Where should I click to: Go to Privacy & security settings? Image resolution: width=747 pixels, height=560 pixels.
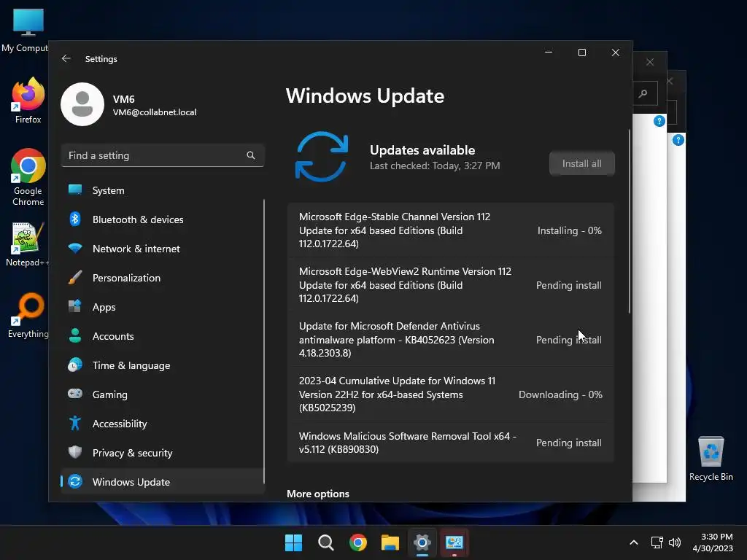[162, 453]
